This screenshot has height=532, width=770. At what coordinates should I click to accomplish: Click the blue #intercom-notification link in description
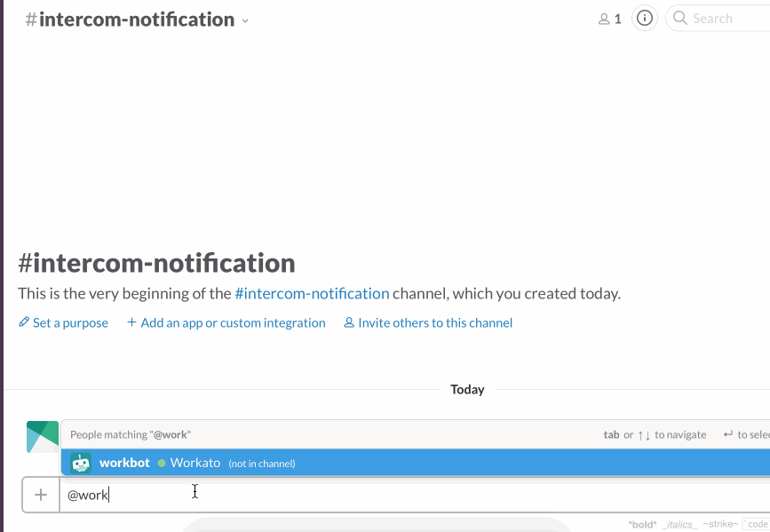(x=312, y=293)
